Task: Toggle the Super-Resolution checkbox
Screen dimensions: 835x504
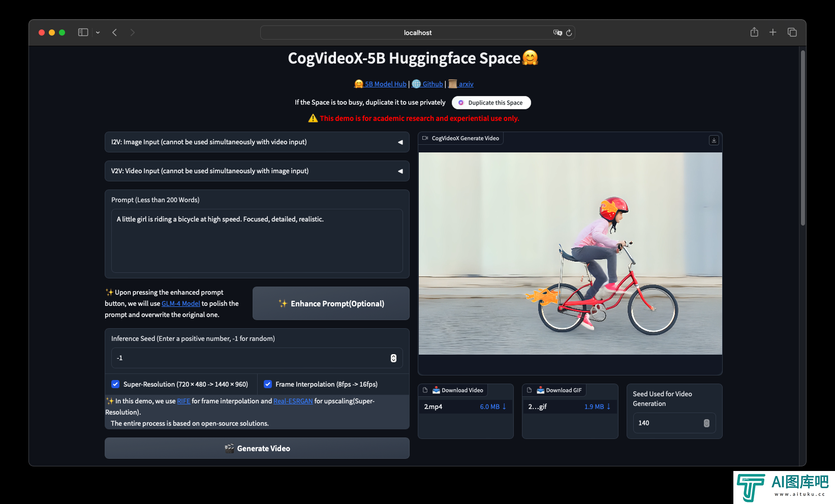Action: click(115, 384)
